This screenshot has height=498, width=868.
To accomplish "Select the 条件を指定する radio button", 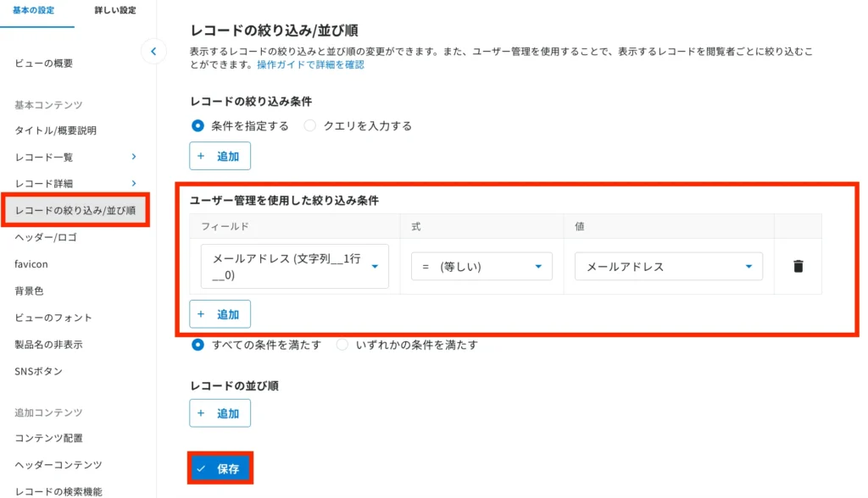I will pyautogui.click(x=198, y=125).
